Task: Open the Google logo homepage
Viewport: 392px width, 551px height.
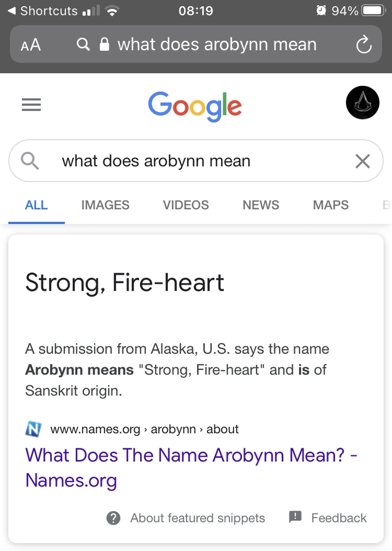Action: coord(195,105)
